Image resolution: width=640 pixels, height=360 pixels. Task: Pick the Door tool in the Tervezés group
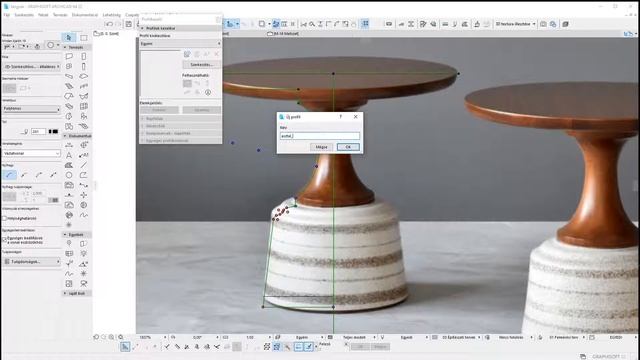click(x=84, y=56)
